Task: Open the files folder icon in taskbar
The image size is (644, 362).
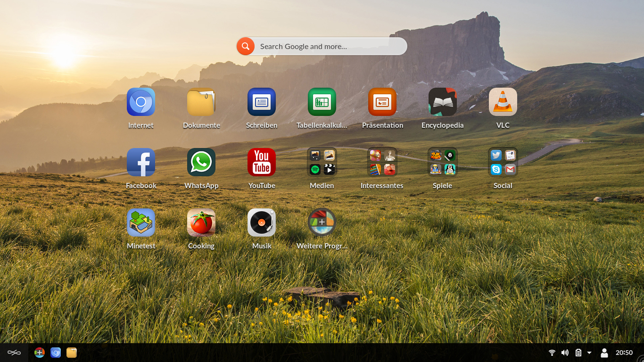Action: click(x=72, y=353)
